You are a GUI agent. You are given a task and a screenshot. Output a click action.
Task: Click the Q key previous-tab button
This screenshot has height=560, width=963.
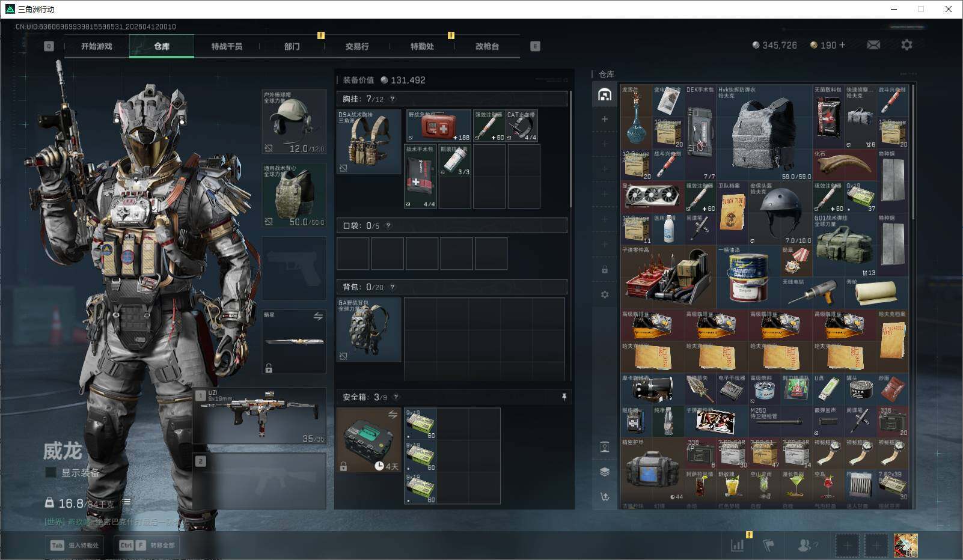[x=49, y=46]
